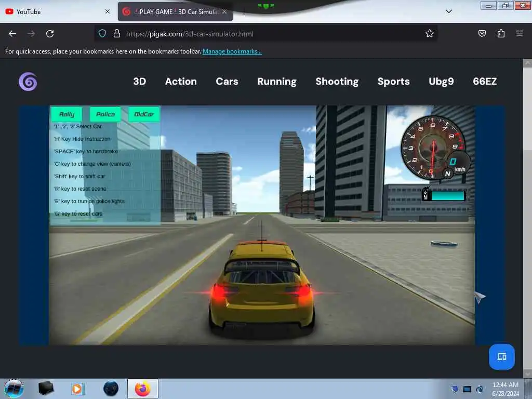Open the dark globe taskbar app
The height and width of the screenshot is (399, 532).
111,389
